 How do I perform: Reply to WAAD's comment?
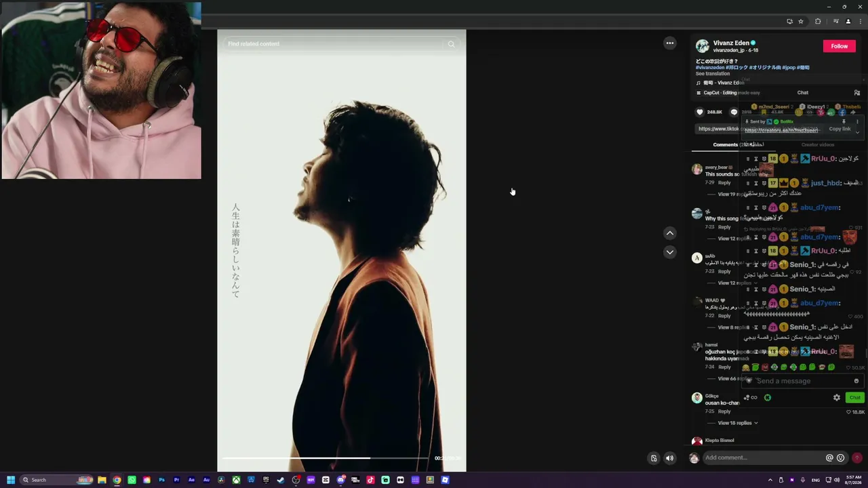click(x=725, y=316)
